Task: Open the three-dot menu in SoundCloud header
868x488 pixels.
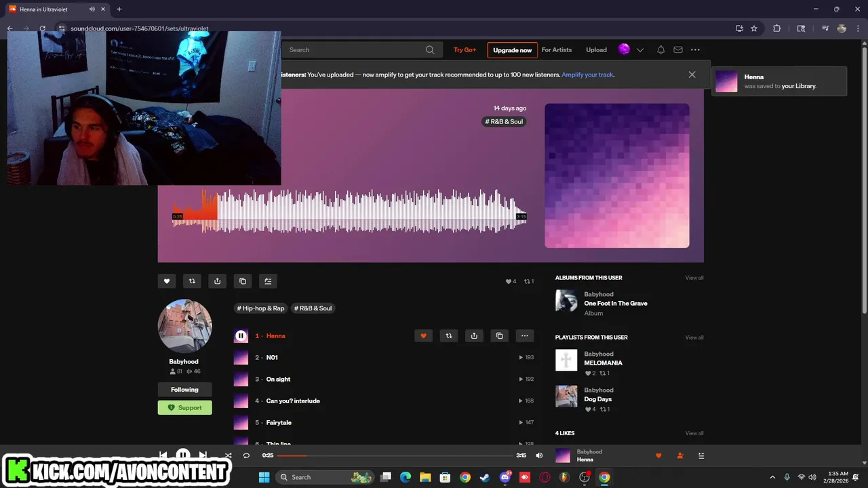Action: (695, 49)
